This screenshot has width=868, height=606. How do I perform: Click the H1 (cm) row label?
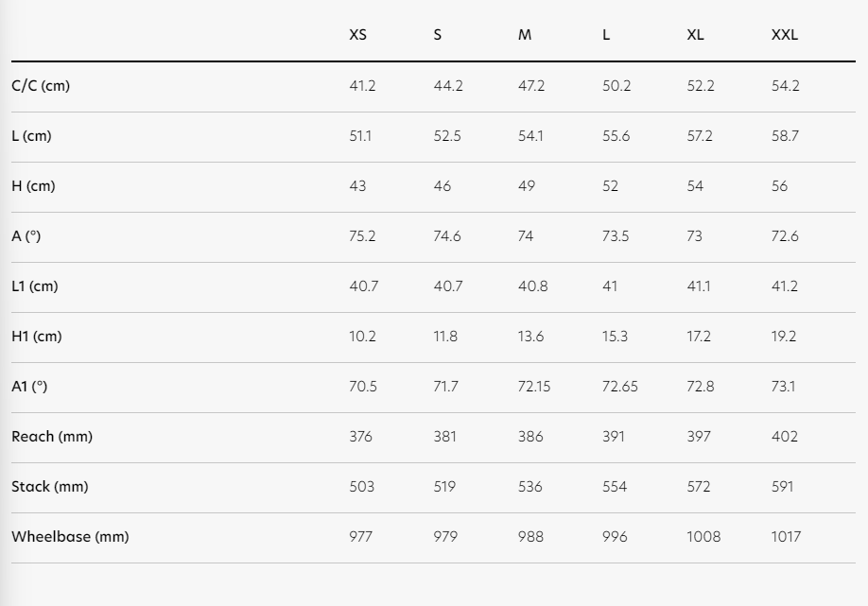(x=37, y=337)
